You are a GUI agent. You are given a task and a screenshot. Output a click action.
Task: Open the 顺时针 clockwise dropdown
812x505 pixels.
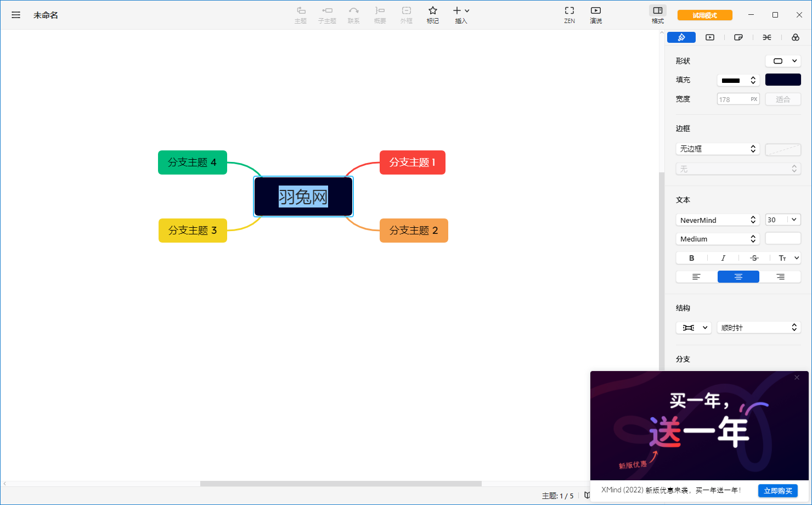tap(759, 328)
